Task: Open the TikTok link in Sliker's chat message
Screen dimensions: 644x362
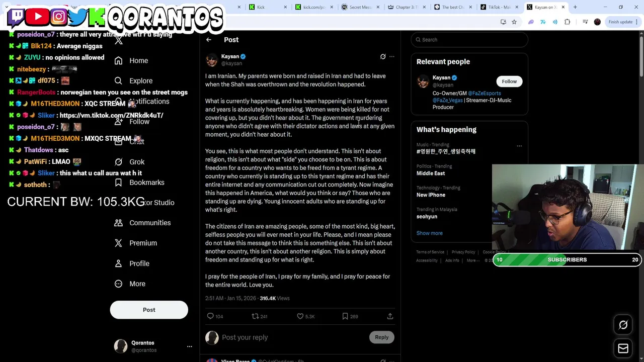Action: 111,116
